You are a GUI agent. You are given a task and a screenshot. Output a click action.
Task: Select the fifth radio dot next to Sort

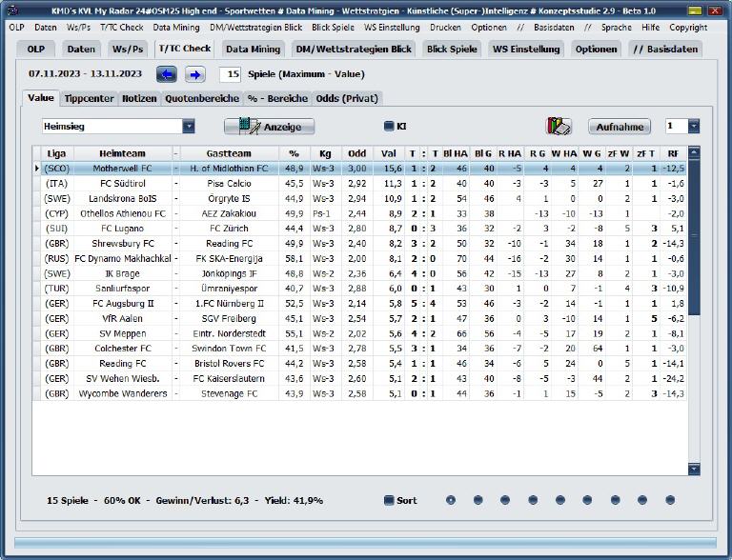560,500
